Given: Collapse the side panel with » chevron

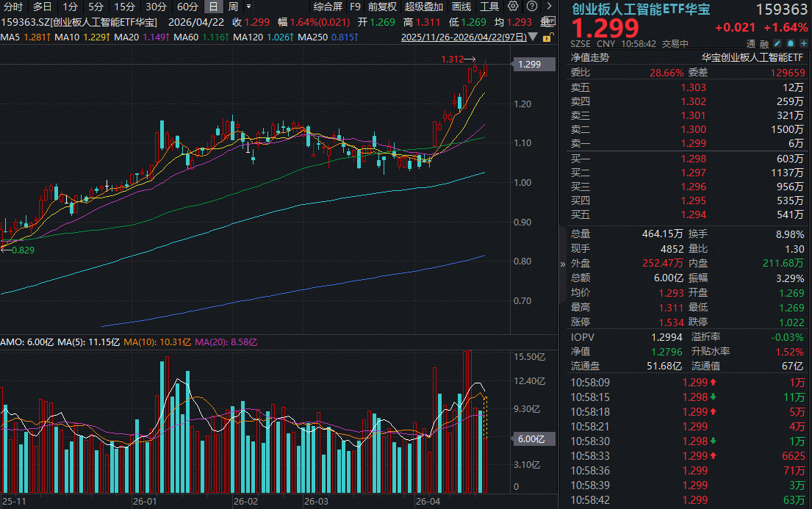Looking at the screenshot, I should coord(563,264).
